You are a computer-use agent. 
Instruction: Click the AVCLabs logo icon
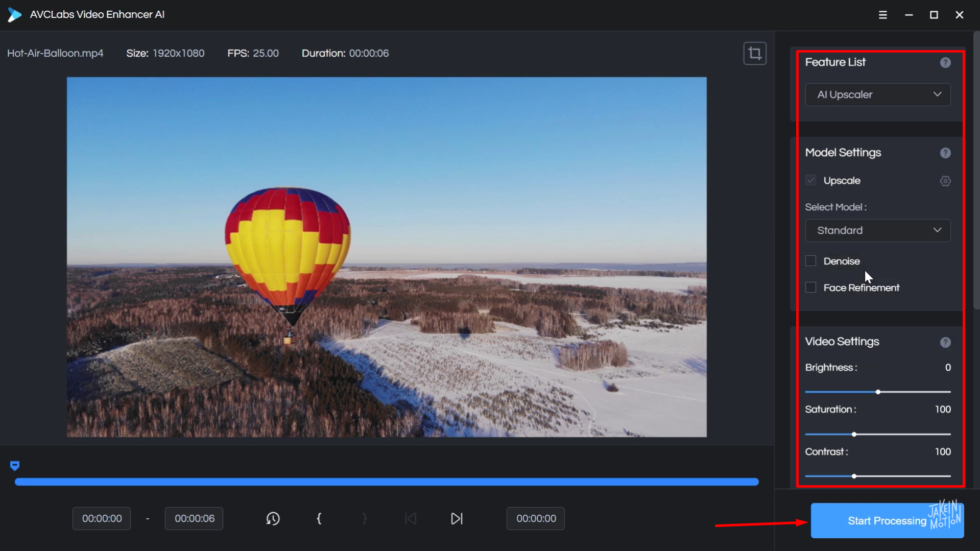14,14
